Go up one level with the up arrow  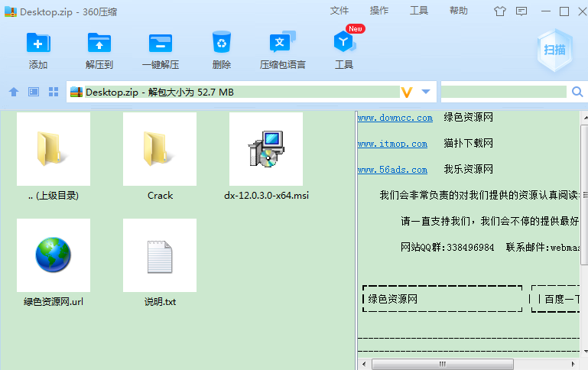coord(14,92)
